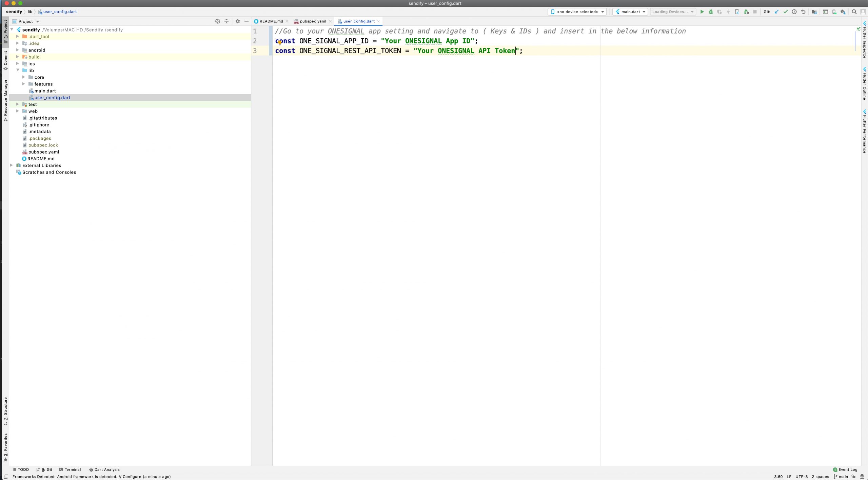
Task: Expand the android folder arrow
Action: [x=18, y=50]
